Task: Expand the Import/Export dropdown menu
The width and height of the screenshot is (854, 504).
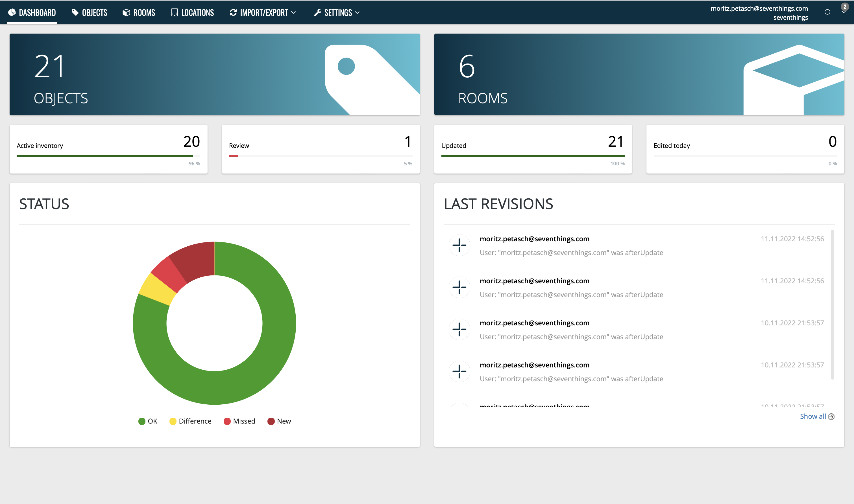Action: click(263, 13)
